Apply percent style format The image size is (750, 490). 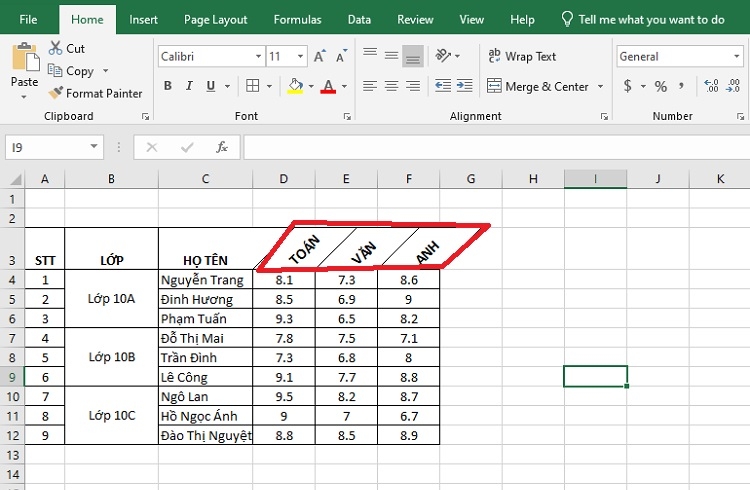tap(661, 87)
